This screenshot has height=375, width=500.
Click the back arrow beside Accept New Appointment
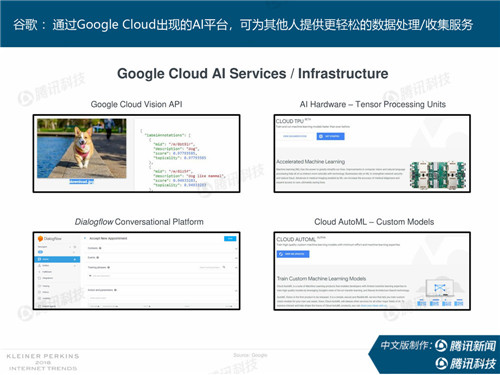coord(85,238)
